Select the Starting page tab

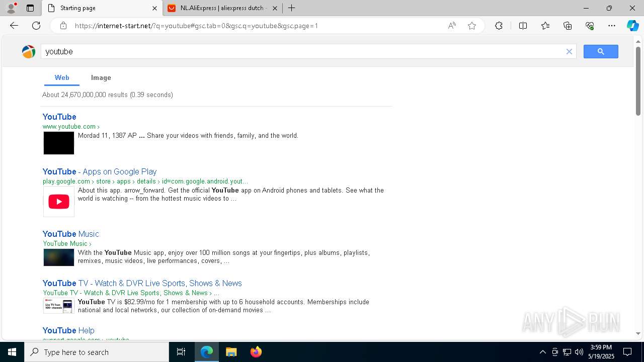102,8
